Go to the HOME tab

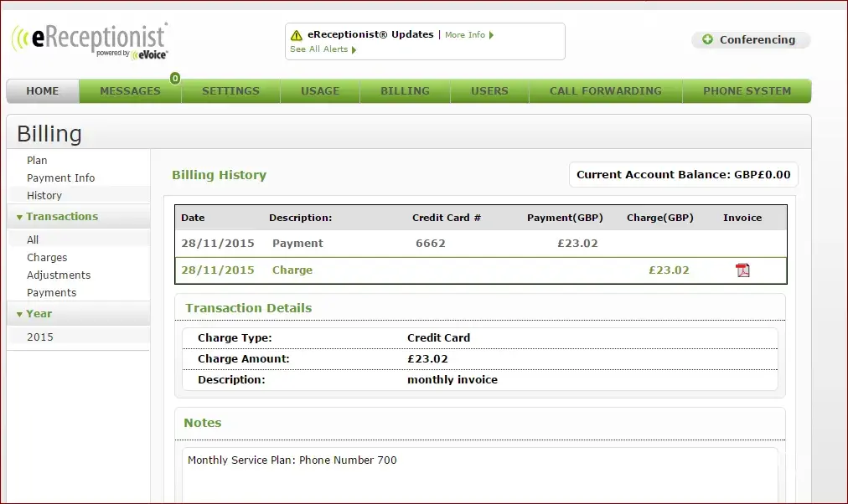point(43,91)
